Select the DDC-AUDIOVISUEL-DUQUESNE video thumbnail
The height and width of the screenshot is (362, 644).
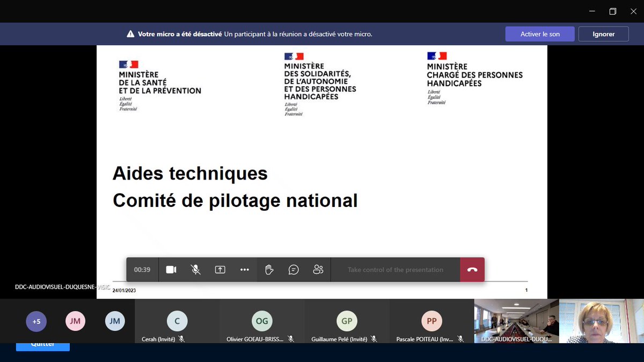click(x=515, y=321)
